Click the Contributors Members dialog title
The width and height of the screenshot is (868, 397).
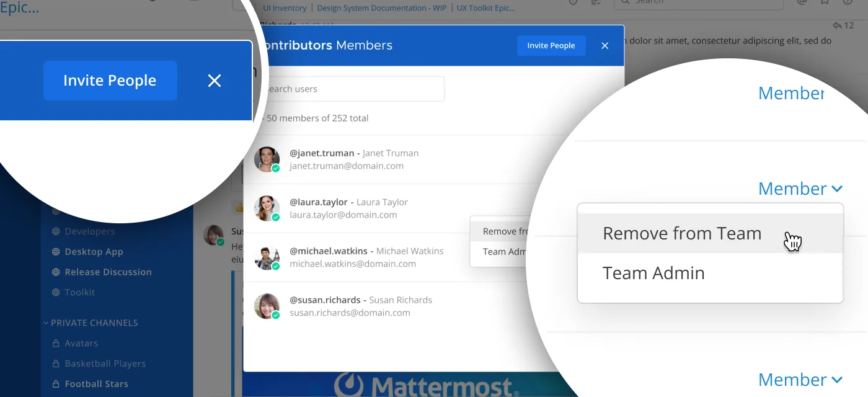click(327, 45)
